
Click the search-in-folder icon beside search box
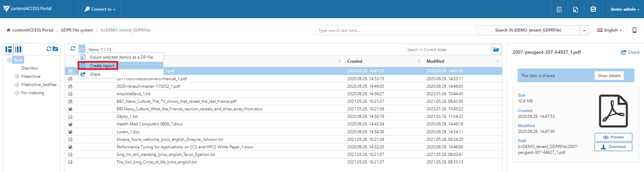tap(496, 50)
